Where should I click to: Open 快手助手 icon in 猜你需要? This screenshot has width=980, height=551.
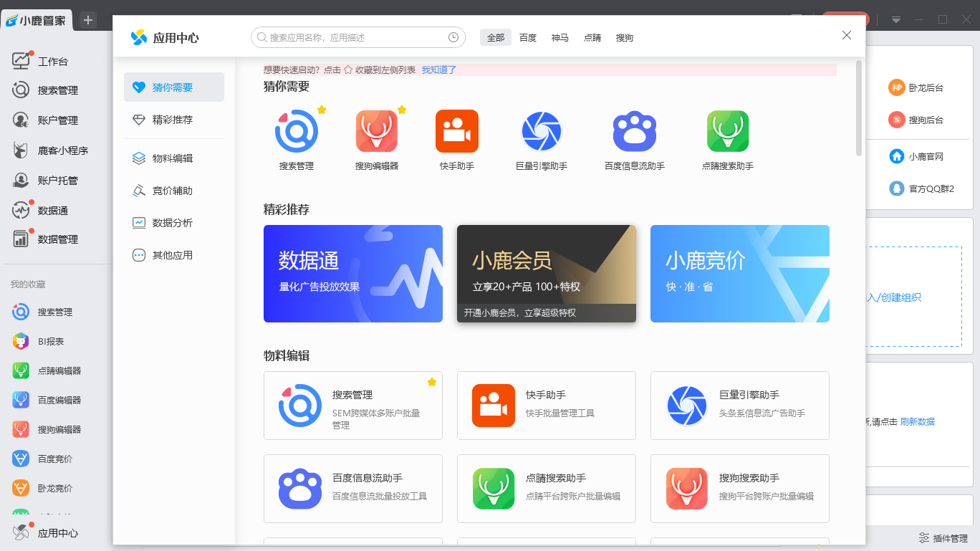[x=457, y=131]
